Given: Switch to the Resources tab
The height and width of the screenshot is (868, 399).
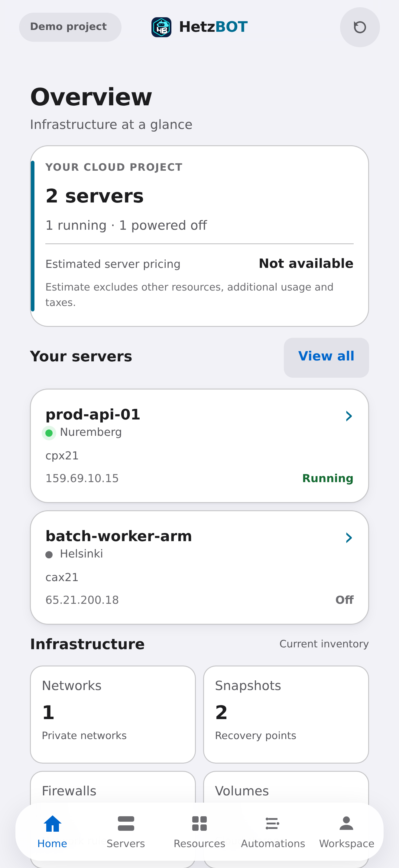Looking at the screenshot, I should (199, 832).
